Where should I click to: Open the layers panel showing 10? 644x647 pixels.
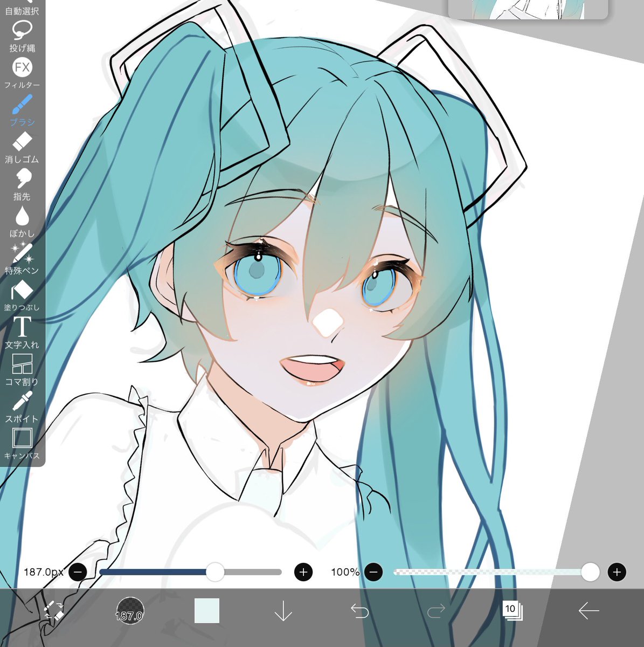pos(511,610)
